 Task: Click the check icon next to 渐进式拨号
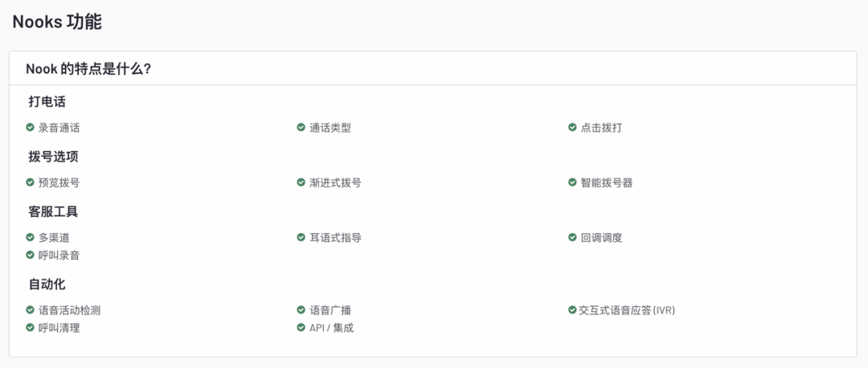click(x=301, y=182)
